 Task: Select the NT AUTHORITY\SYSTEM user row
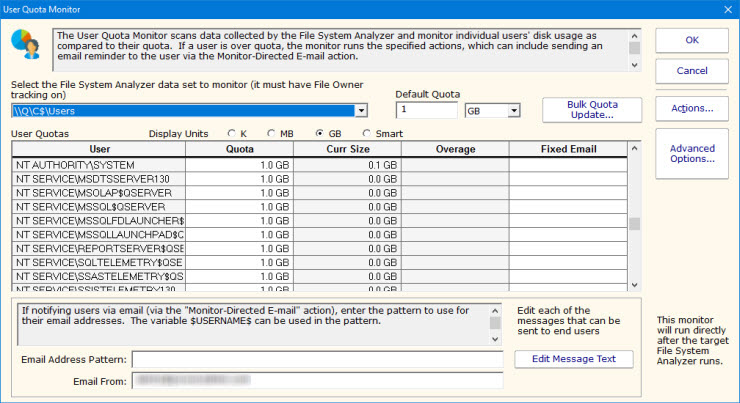click(x=99, y=164)
